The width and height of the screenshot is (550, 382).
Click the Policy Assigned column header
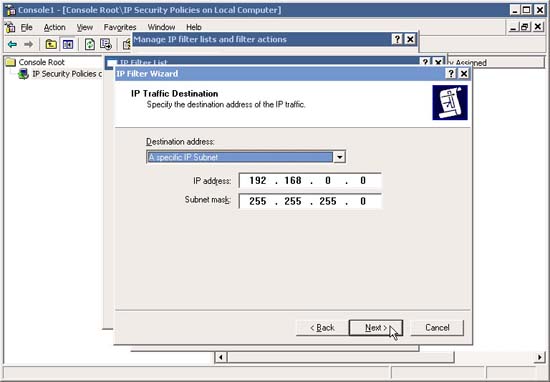(x=495, y=63)
